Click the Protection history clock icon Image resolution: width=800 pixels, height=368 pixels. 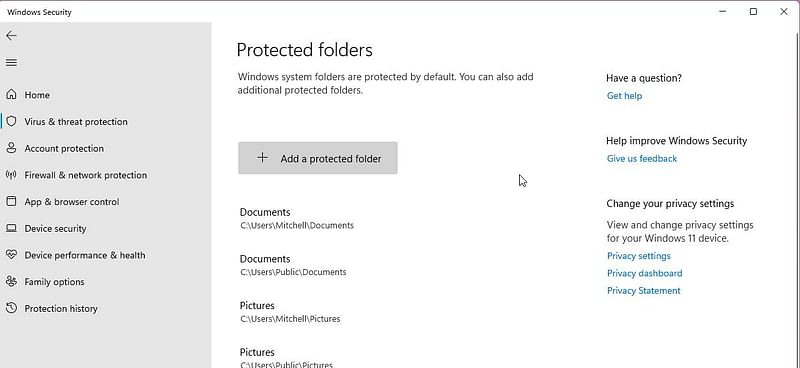click(x=11, y=308)
